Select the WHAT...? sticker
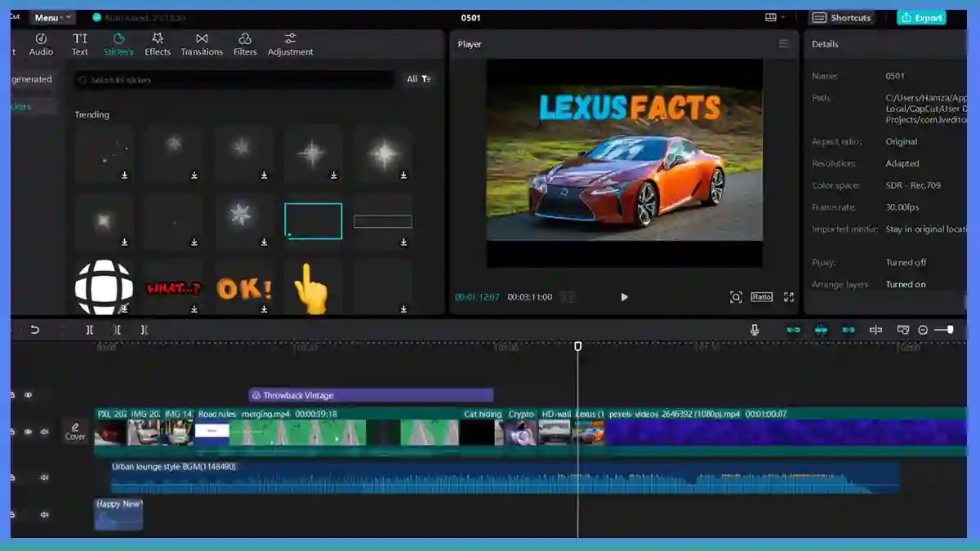This screenshot has height=551, width=980. 173,288
